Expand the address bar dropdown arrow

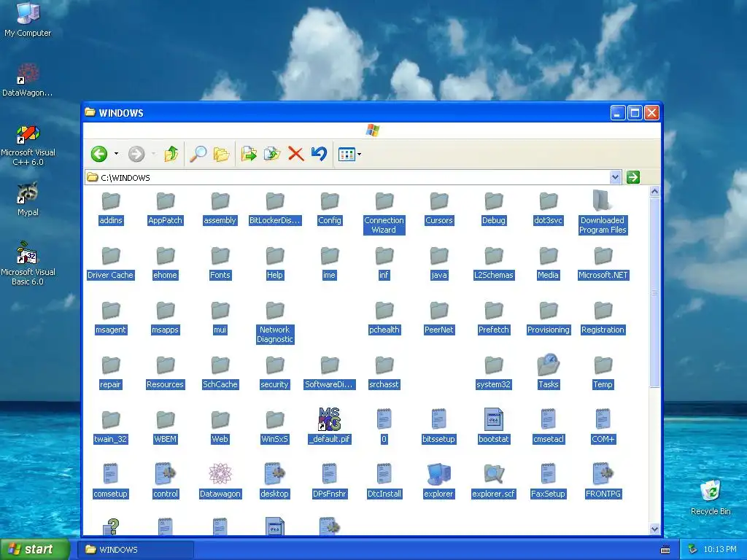pyautogui.click(x=615, y=177)
